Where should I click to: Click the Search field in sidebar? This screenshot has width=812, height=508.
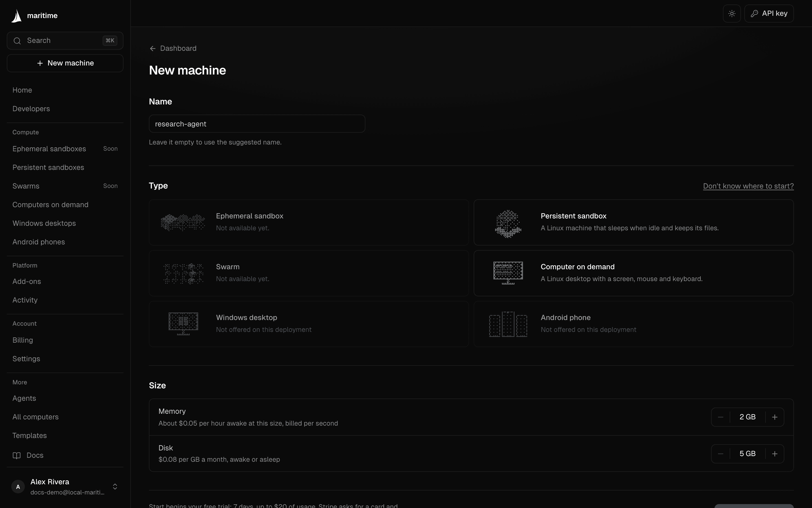point(65,41)
